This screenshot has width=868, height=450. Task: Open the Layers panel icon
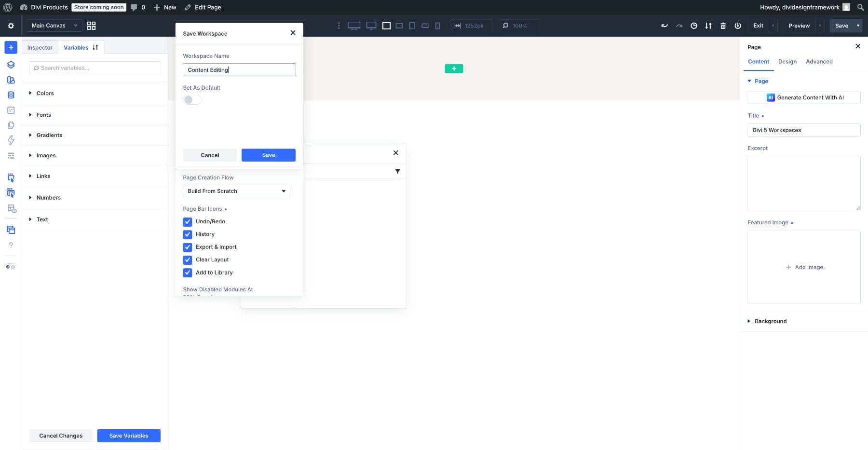coord(11,65)
